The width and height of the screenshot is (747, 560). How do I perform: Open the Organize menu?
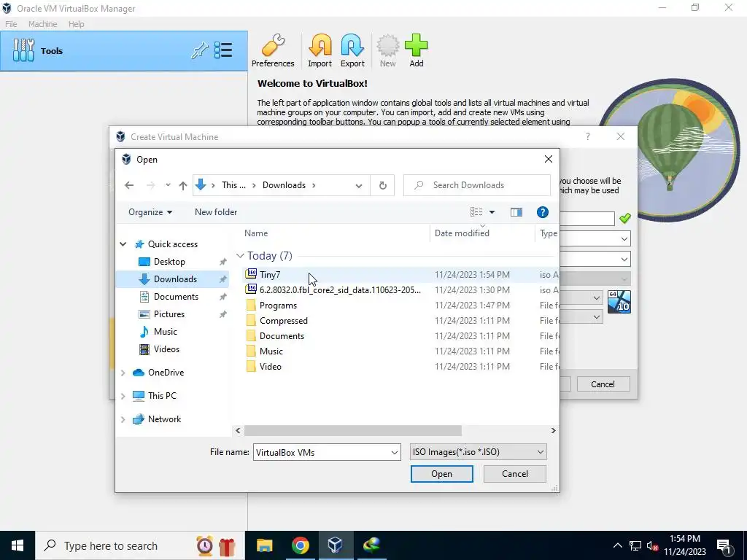pyautogui.click(x=150, y=212)
